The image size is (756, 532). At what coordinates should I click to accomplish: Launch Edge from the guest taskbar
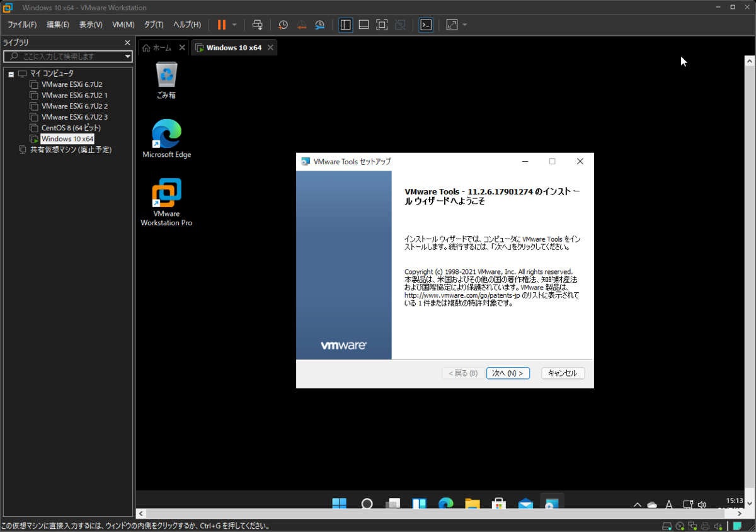(446, 504)
